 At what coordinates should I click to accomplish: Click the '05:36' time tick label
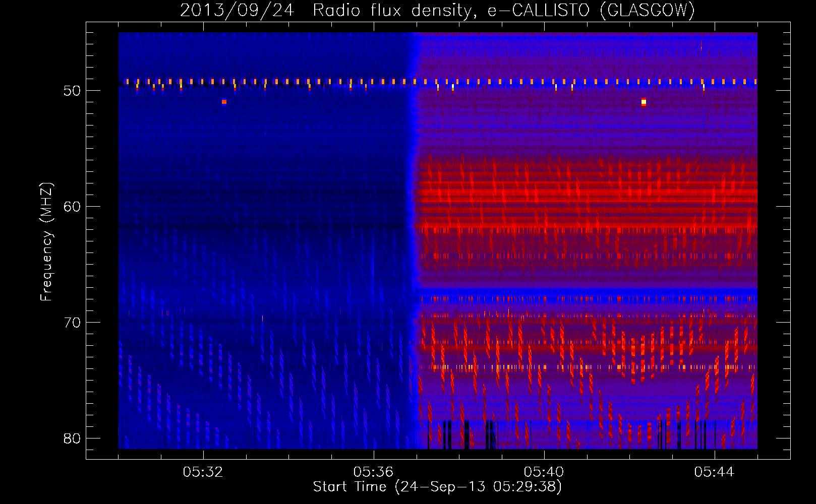[373, 472]
